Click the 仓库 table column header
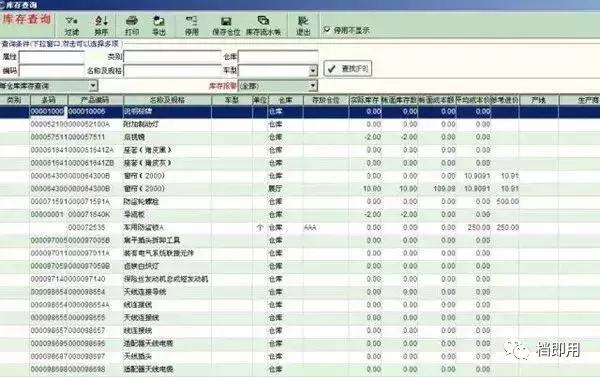This screenshot has width=600, height=377. click(285, 100)
